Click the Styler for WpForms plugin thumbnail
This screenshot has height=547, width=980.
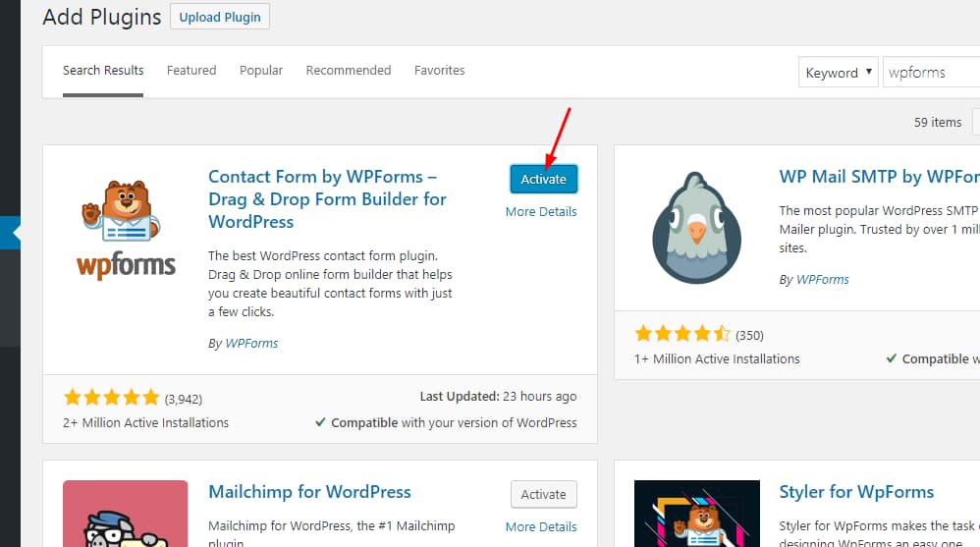coord(697,514)
